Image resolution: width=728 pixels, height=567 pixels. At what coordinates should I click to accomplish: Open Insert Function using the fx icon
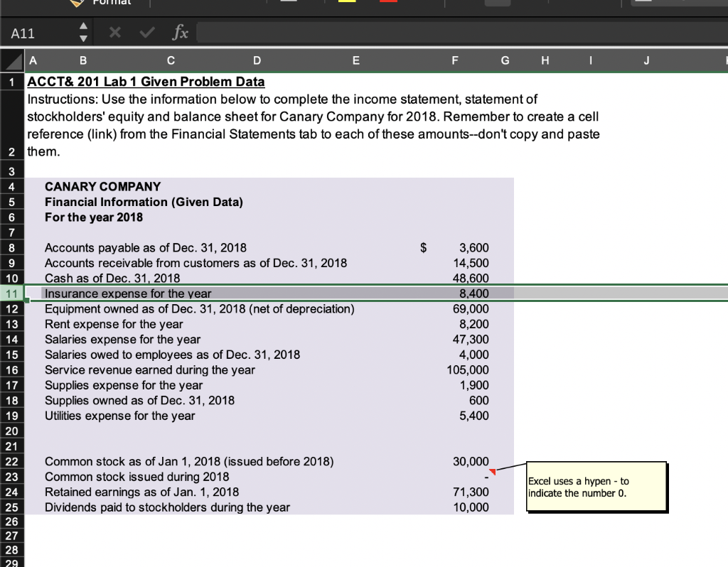click(x=180, y=32)
